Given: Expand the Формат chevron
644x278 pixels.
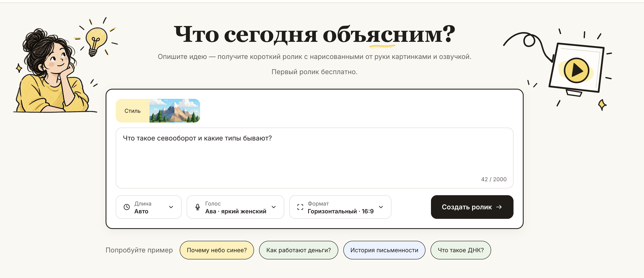Looking at the screenshot, I should click(x=381, y=207).
